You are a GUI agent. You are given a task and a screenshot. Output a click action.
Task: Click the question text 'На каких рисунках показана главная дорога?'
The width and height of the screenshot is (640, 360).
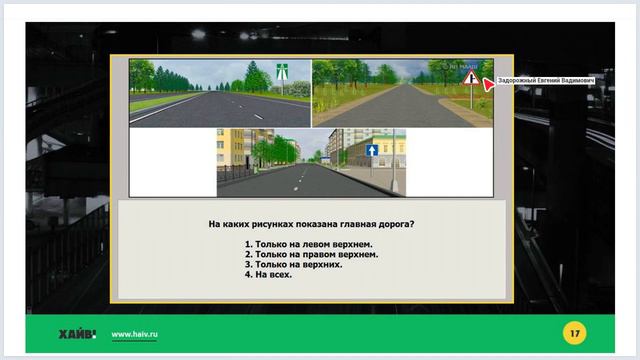tap(311, 224)
